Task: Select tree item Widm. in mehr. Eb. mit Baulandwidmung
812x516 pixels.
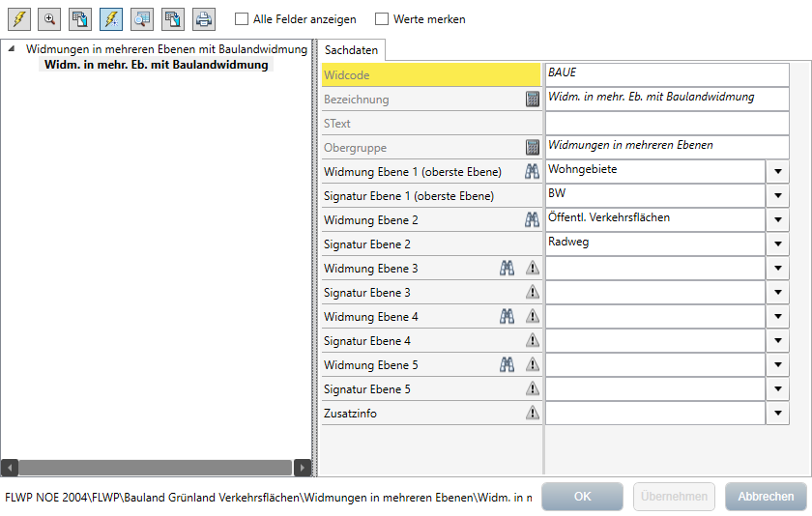Action: [156, 65]
